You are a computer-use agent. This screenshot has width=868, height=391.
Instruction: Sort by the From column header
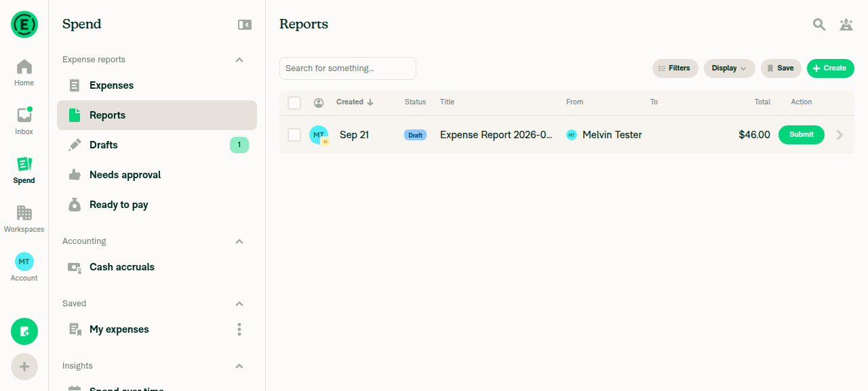coord(575,102)
